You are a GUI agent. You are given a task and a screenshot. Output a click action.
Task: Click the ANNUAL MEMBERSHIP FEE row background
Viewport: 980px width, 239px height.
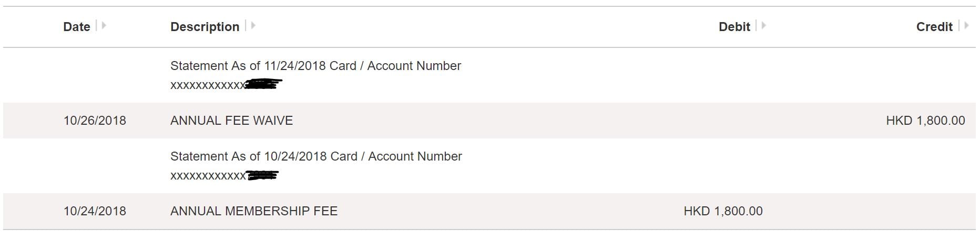click(489, 211)
